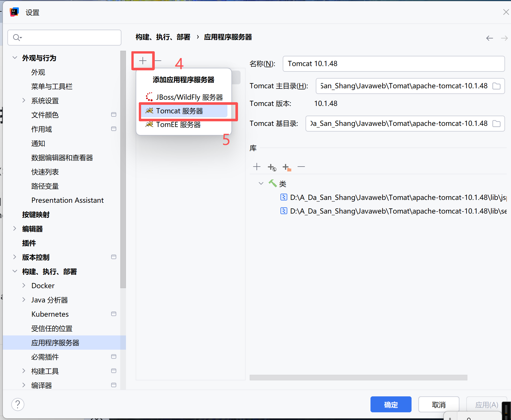Collapse the 外观与行为 section
The height and width of the screenshot is (420, 511).
pos(15,58)
